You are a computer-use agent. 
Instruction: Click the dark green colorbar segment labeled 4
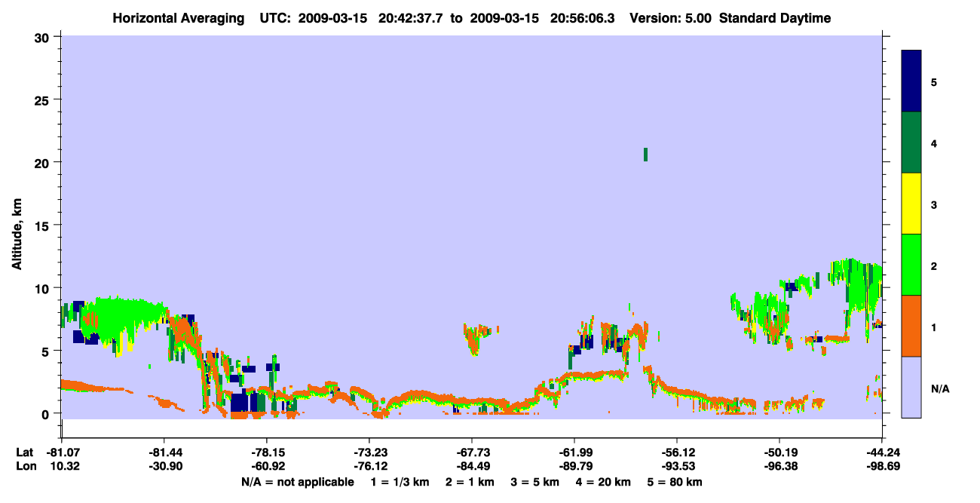[x=911, y=143]
